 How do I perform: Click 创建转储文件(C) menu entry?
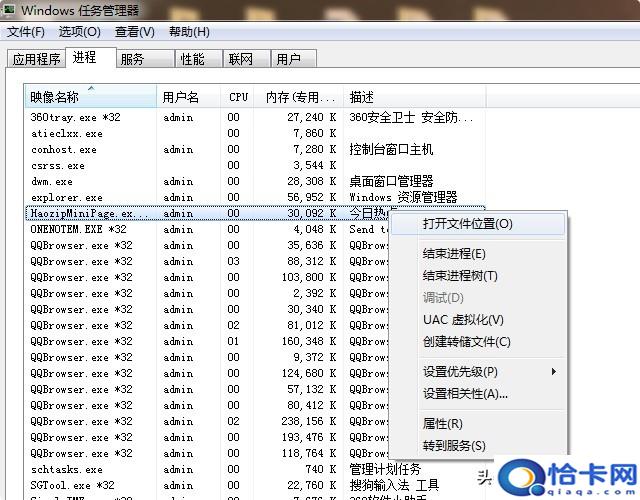pyautogui.click(x=467, y=342)
